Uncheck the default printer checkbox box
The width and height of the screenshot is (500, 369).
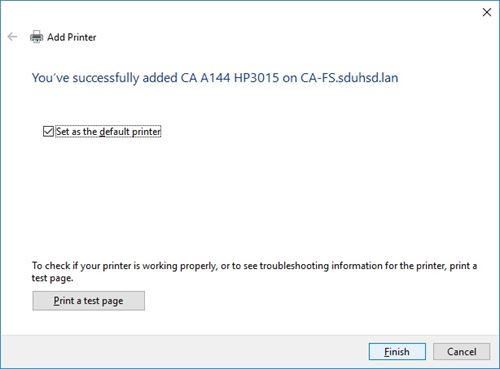[48, 131]
